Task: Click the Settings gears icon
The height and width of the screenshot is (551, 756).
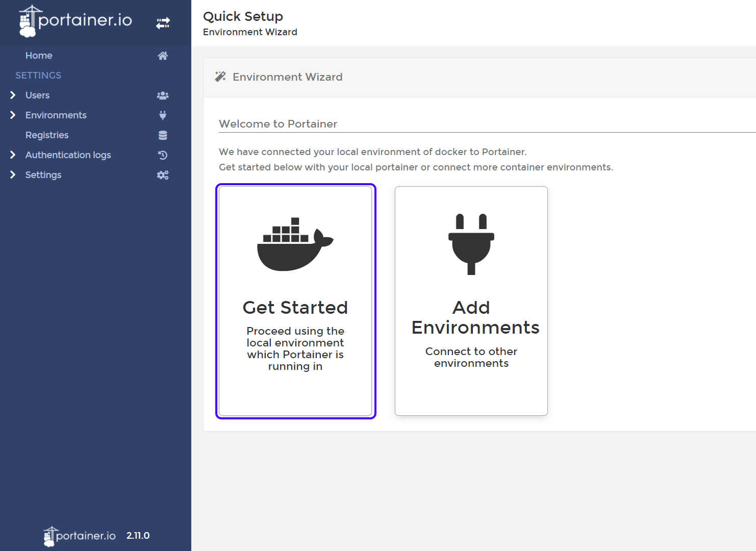Action: 163,175
